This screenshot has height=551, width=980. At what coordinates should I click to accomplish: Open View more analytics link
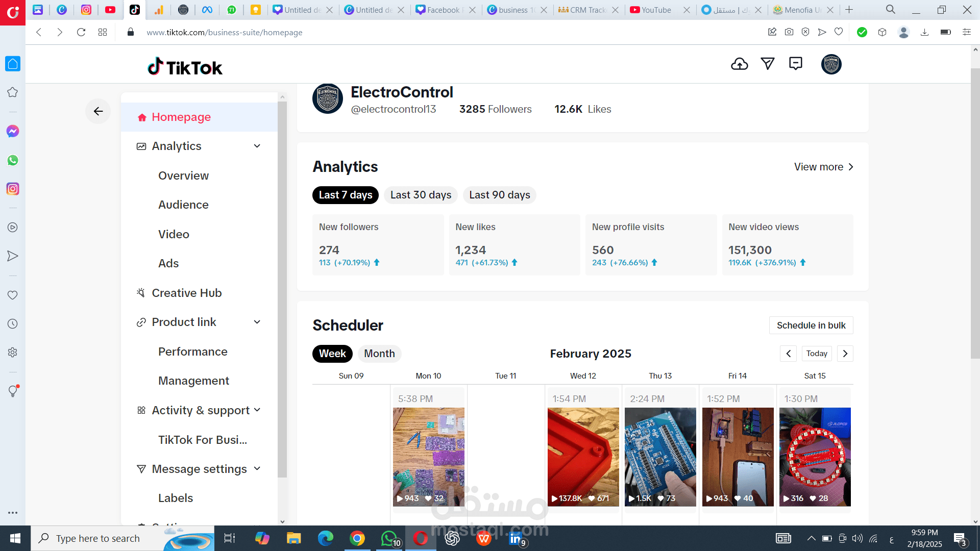pyautogui.click(x=823, y=167)
